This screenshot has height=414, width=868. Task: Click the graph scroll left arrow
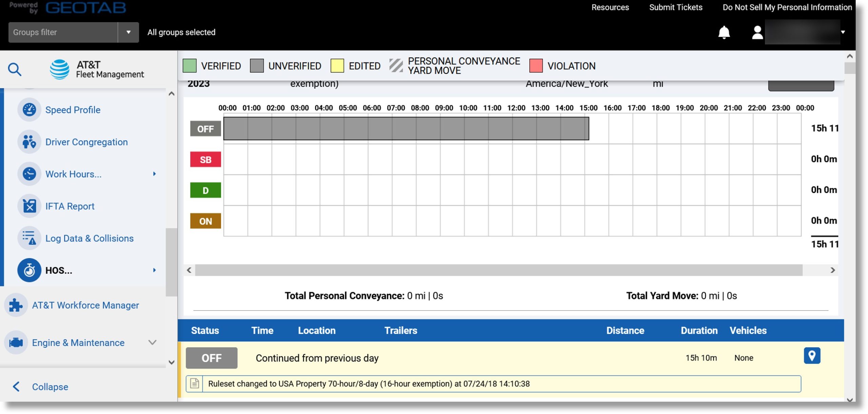click(189, 270)
